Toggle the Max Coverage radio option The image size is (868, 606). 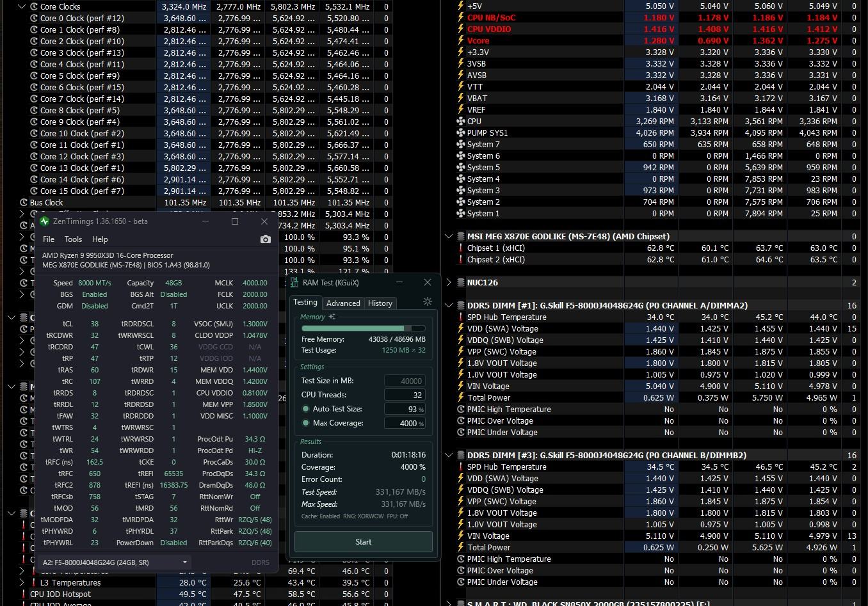(x=306, y=423)
